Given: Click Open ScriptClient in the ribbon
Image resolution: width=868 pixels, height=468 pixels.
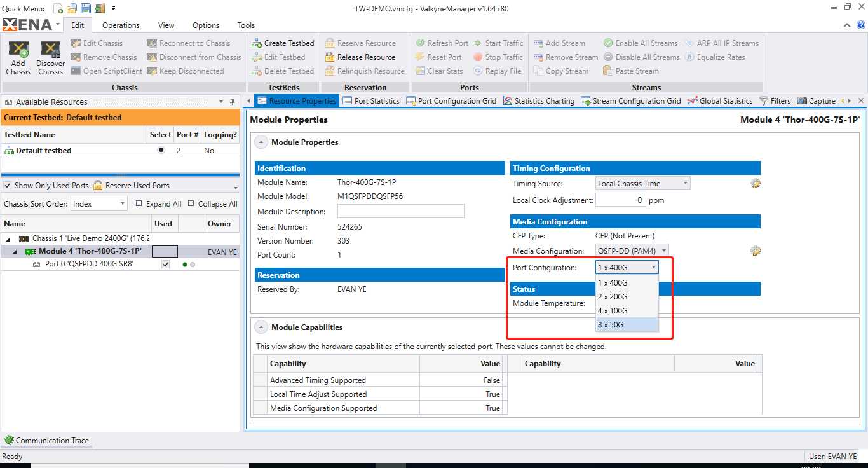Looking at the screenshot, I should pos(107,71).
